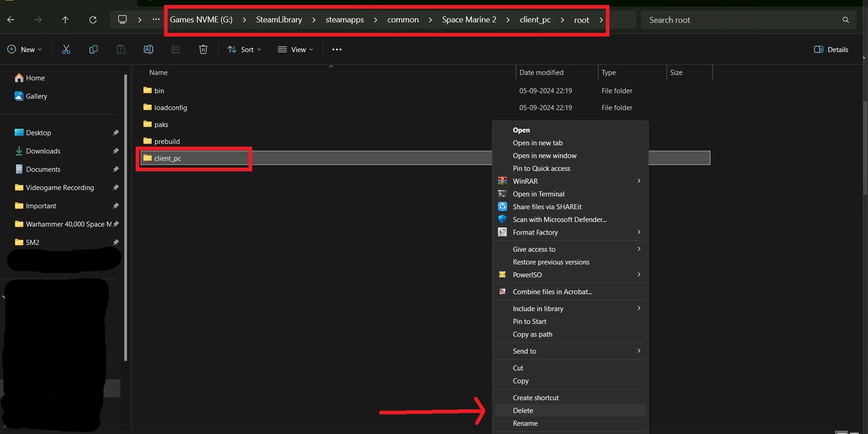The image size is (868, 434).
Task: Show hidden breadcrumb folders via ellipsis
Action: [156, 20]
